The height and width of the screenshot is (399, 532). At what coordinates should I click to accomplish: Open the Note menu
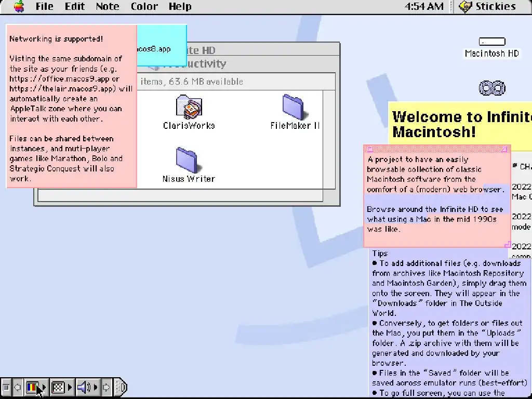(108, 6)
